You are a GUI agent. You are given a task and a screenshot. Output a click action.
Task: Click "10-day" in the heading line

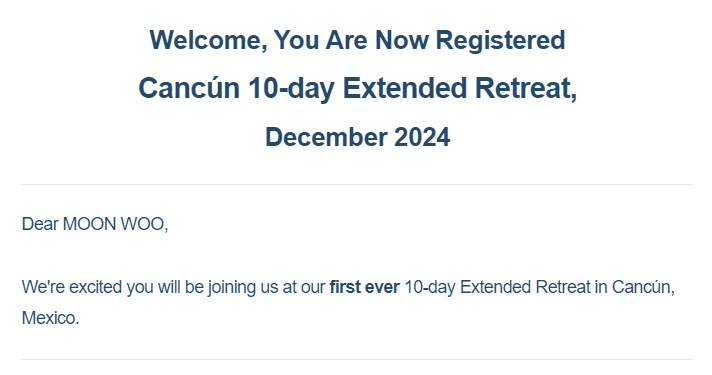coord(291,88)
